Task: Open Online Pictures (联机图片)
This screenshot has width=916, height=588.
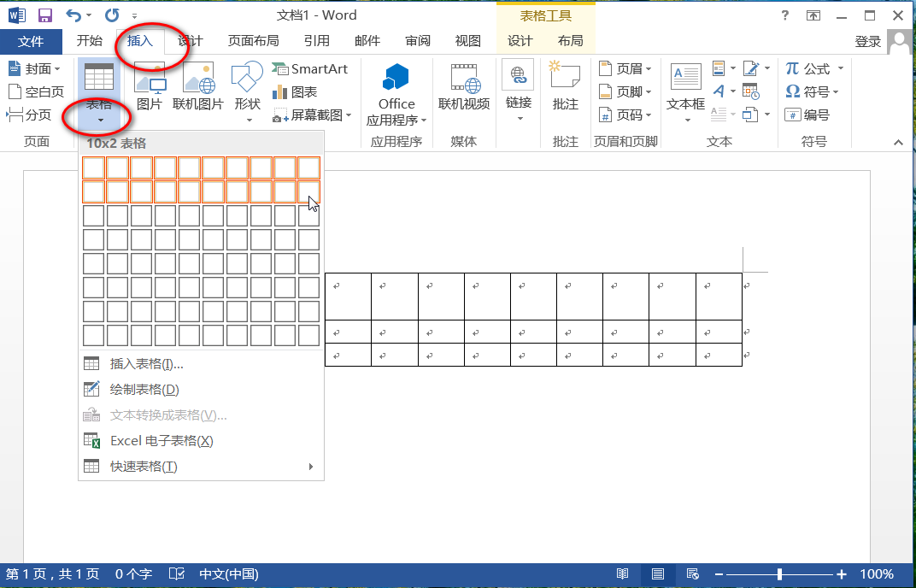Action: 198,86
